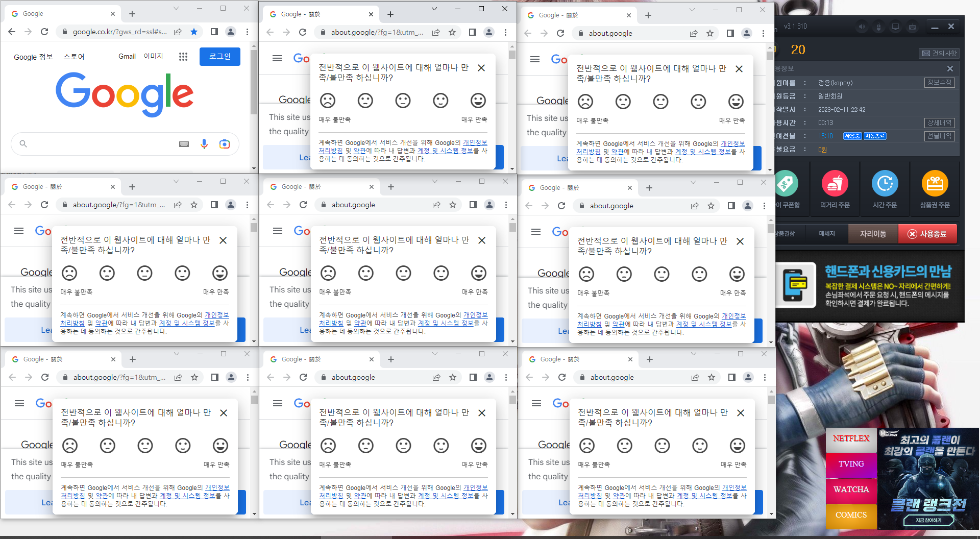Open tab search chevron in center Chrome window
The image size is (980, 539).
[x=435, y=181]
